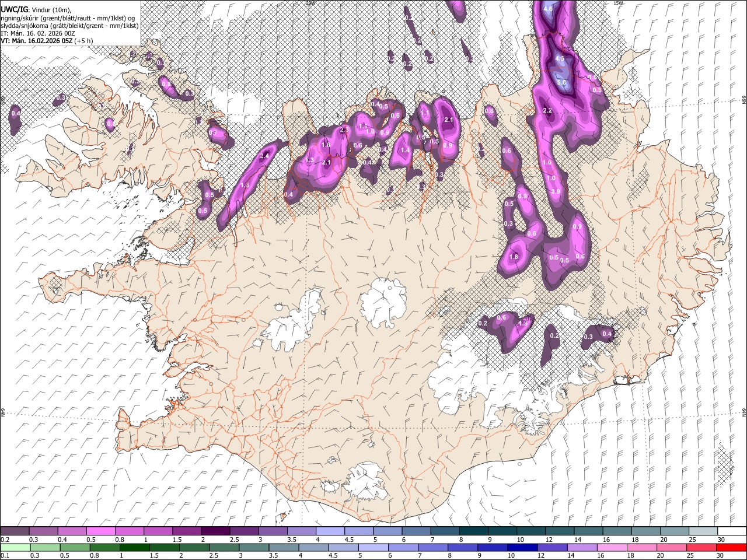747x560 pixels.
Task: Click the 'VT: Mán. 16.02.2026 05Z' valid time
Action: click(x=37, y=41)
